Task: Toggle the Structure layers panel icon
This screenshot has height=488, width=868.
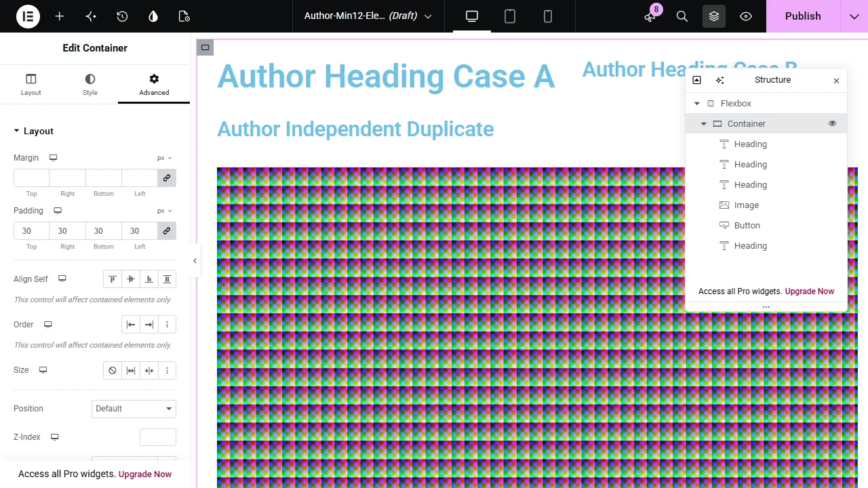Action: (714, 16)
